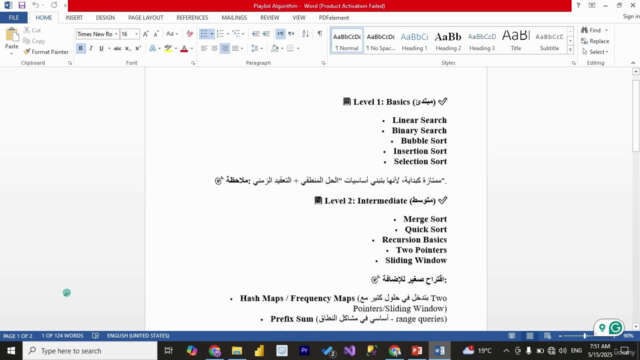640x360 pixels.
Task: Set left-to-right text direction
Action: [x=280, y=34]
